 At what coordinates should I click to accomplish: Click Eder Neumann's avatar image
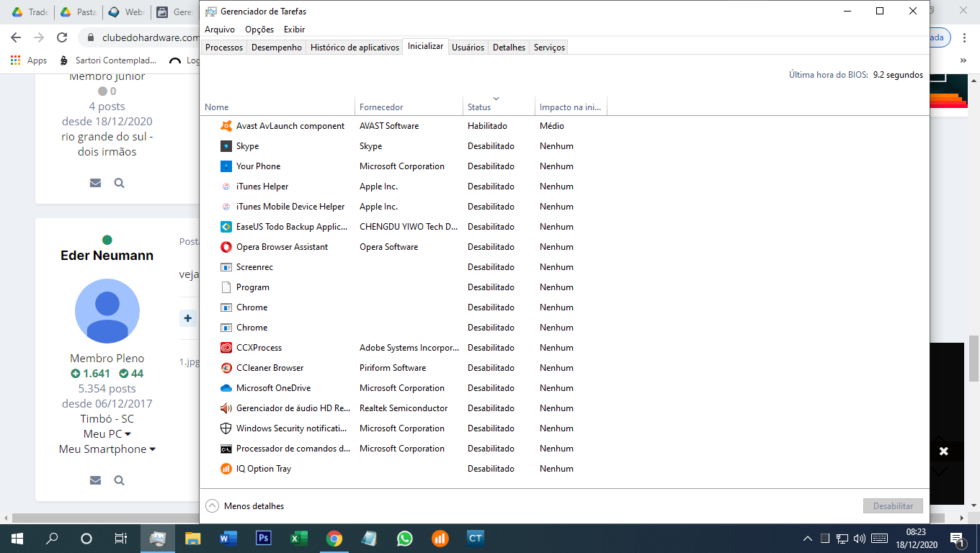[107, 311]
